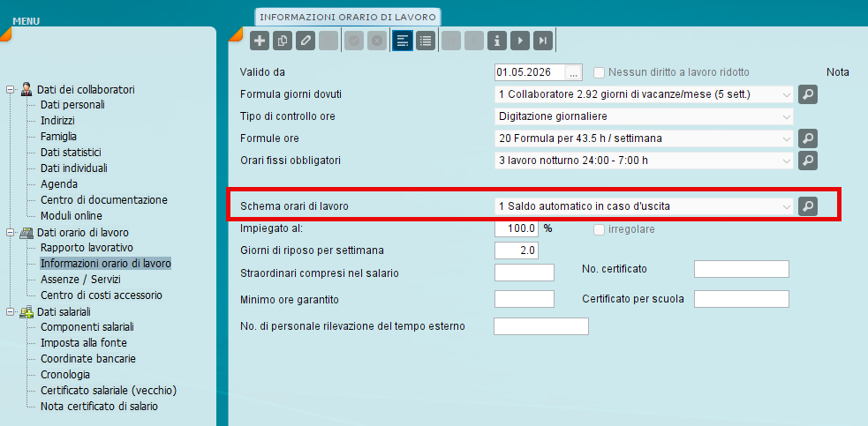Select Informazioni orario di lavoro tree item
The width and height of the screenshot is (868, 426).
[106, 264]
